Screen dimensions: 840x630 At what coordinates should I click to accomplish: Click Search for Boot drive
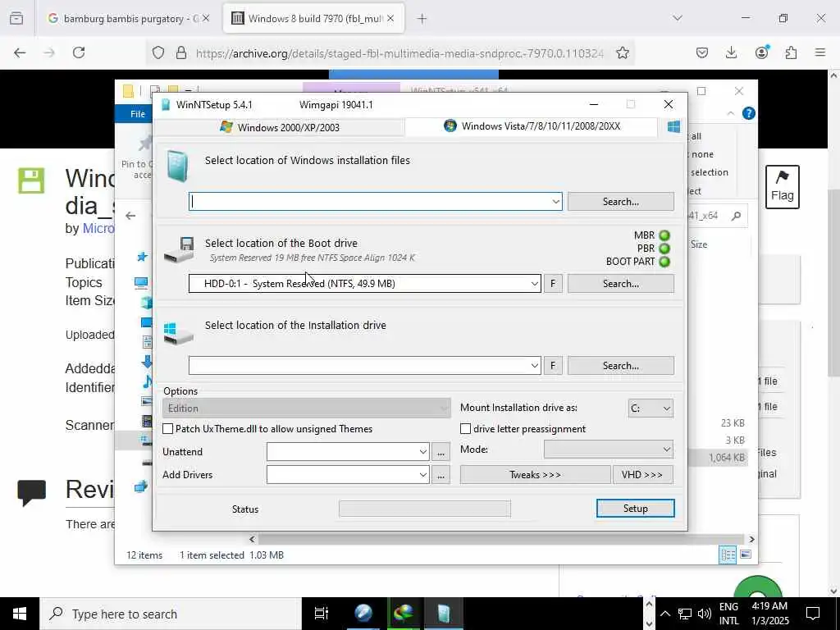pyautogui.click(x=620, y=283)
